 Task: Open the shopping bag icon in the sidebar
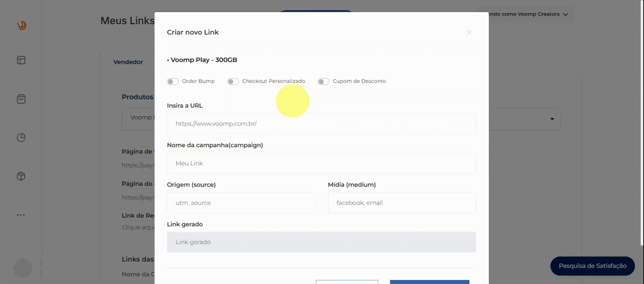[21, 99]
